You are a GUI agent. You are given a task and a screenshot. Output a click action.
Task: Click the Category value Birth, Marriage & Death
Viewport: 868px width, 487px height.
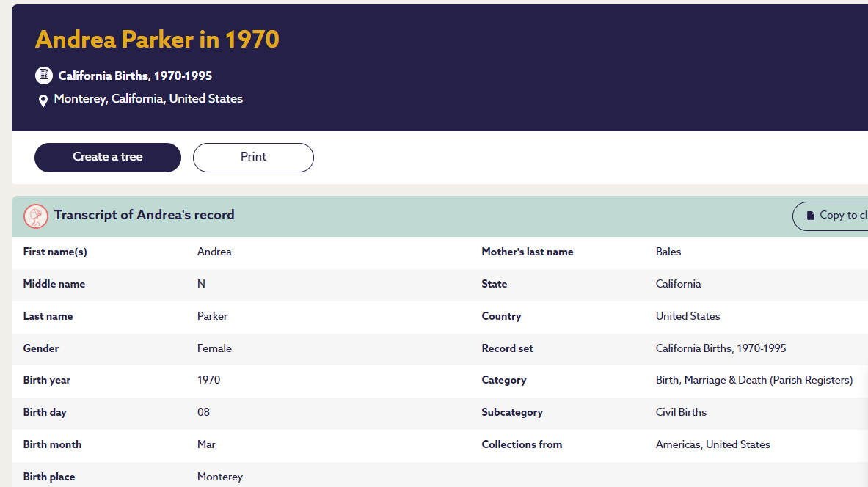754,380
